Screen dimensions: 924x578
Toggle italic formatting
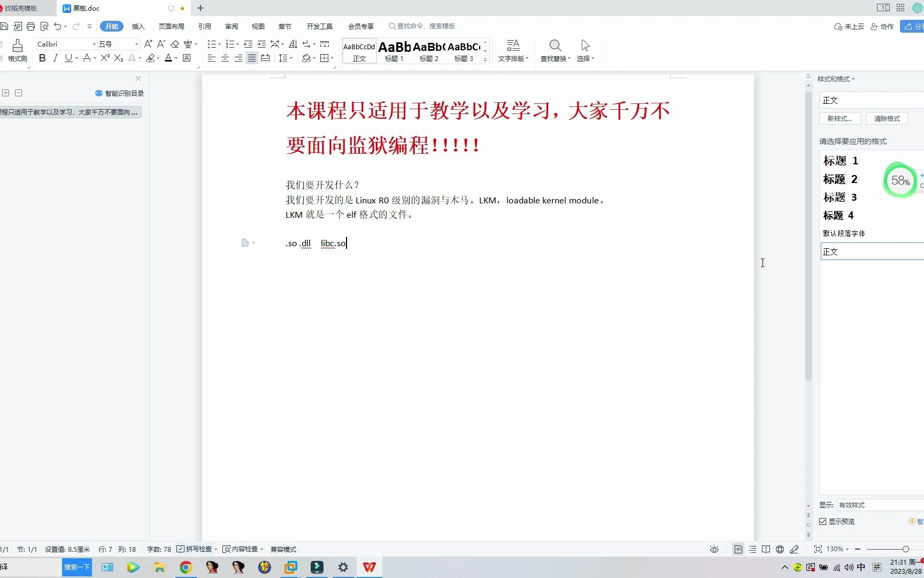pyautogui.click(x=55, y=58)
